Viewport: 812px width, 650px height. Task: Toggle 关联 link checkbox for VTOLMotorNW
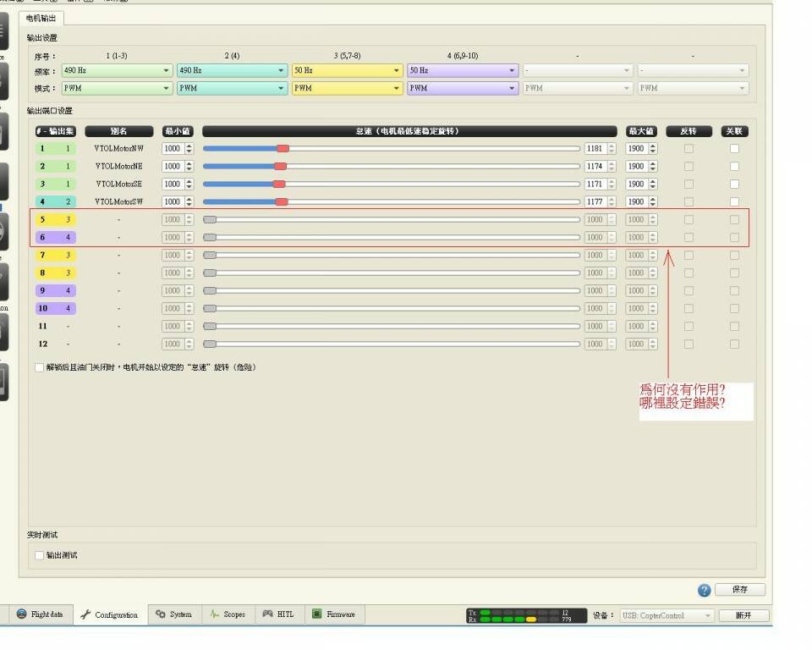point(734,149)
